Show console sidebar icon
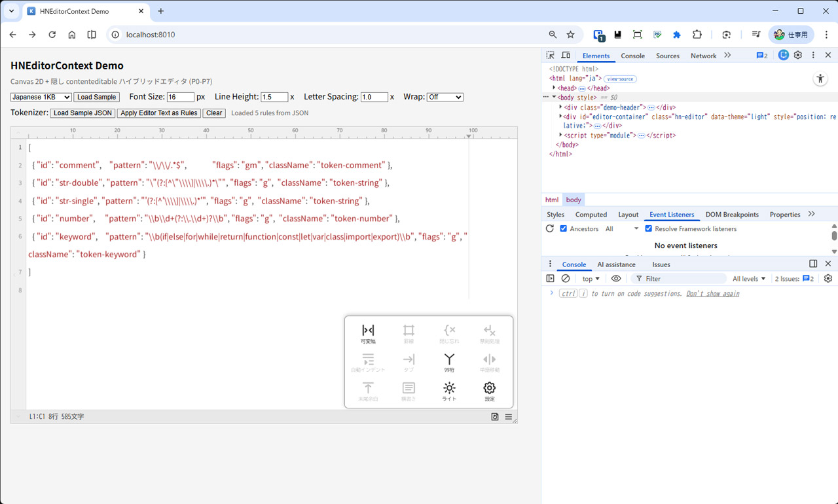Screen dimensions: 838x504 551,279
